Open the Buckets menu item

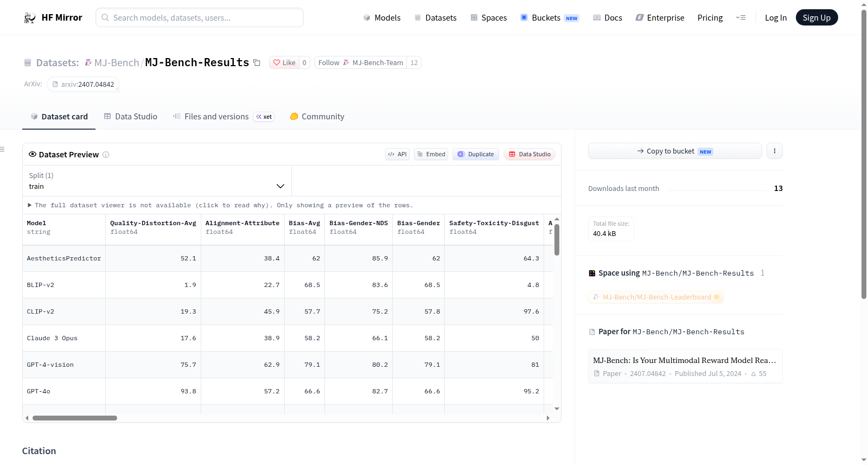(550, 18)
